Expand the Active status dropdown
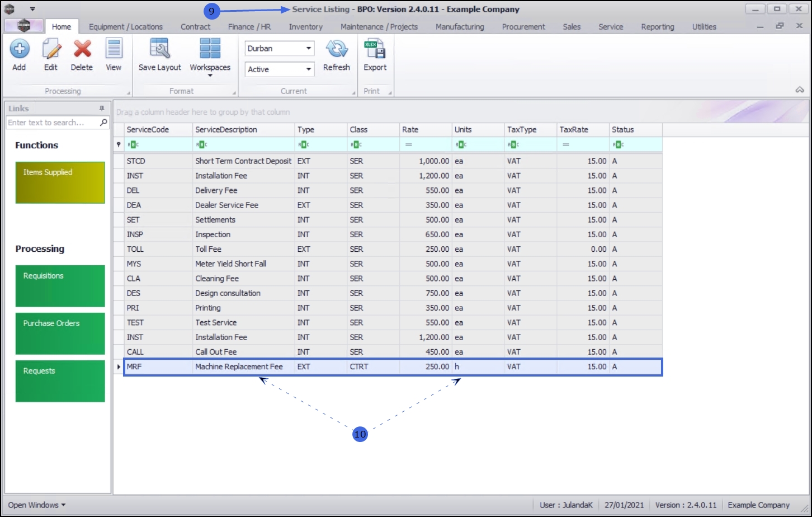This screenshot has height=517, width=812. pyautogui.click(x=308, y=69)
